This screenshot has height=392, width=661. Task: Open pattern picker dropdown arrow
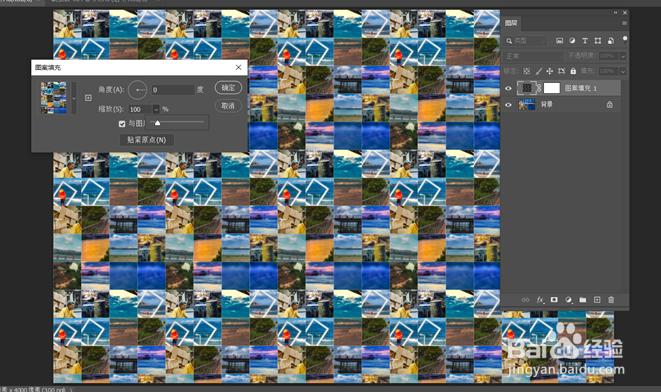pos(74,98)
